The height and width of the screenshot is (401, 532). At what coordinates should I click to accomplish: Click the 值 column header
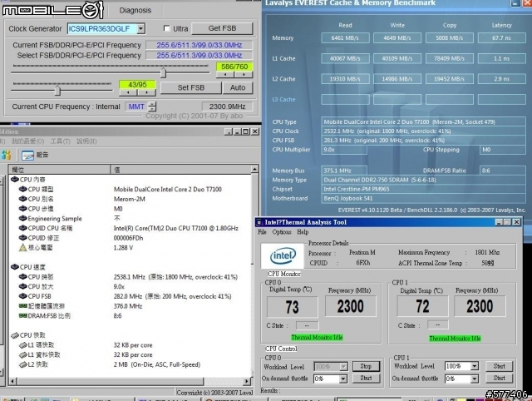tap(181, 170)
